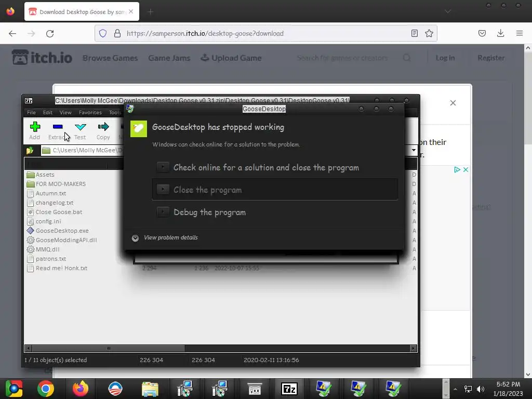Viewport: 532px width, 399px height.
Task: Close the Download Desktop Goose tab
Action: click(x=131, y=11)
